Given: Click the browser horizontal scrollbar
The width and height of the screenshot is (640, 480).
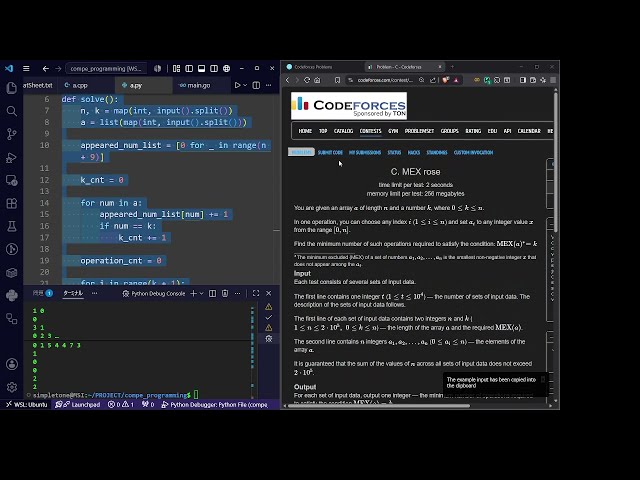Looking at the screenshot, I should click(x=379, y=406).
